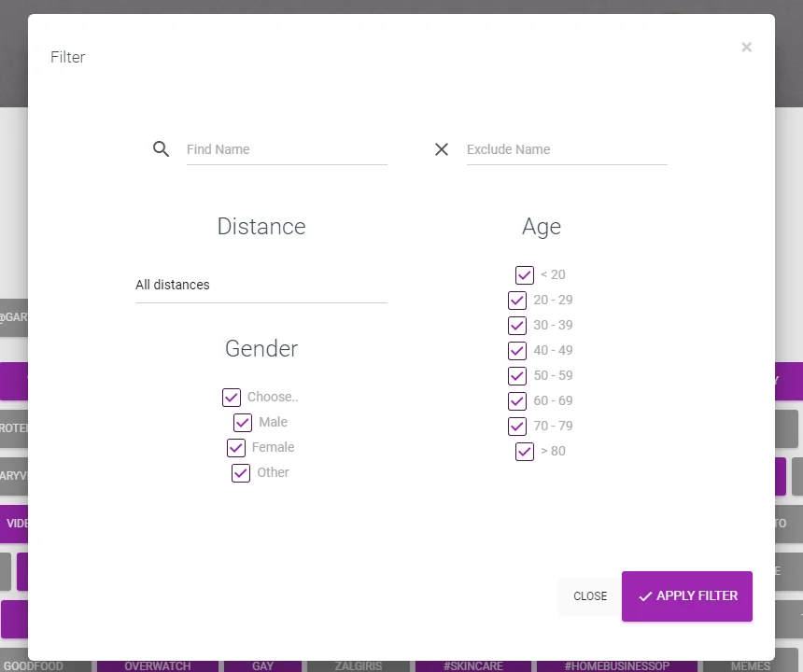Click the checkmark icon inside Apply Filter

645,596
